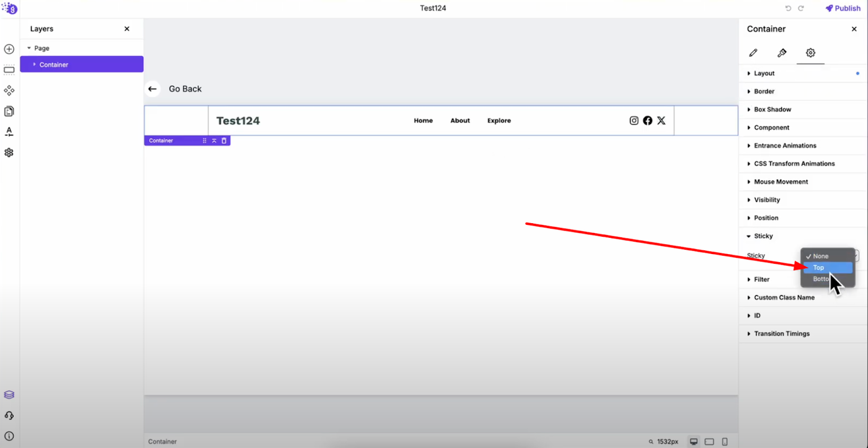The width and height of the screenshot is (868, 448).
Task: Click the Container label tag on canvas
Action: (x=161, y=141)
